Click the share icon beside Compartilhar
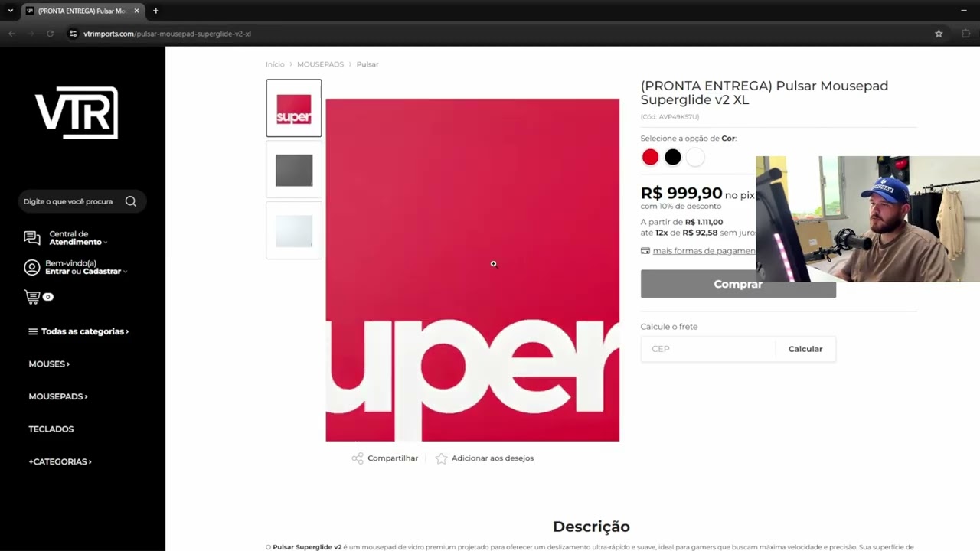 pos(358,458)
